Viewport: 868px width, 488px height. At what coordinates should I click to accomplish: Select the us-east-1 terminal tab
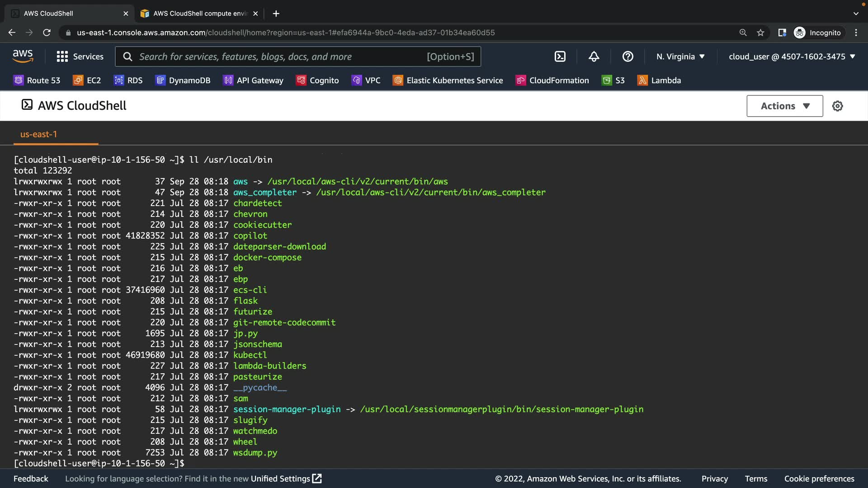point(38,134)
